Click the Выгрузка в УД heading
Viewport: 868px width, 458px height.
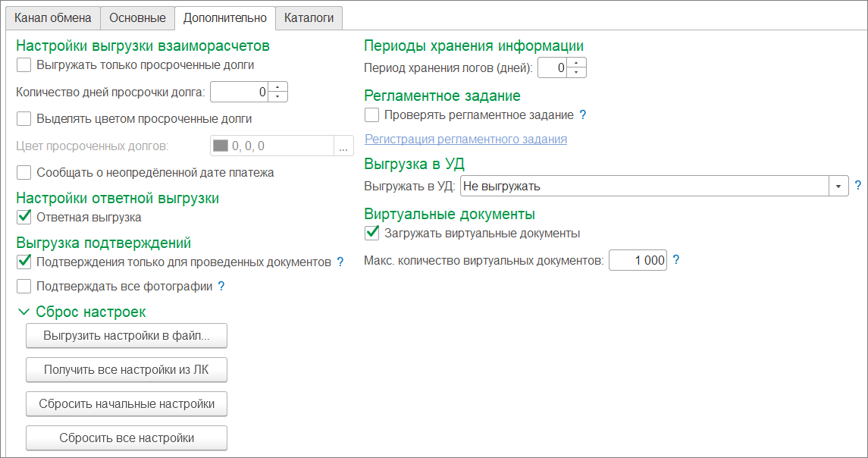pos(414,164)
